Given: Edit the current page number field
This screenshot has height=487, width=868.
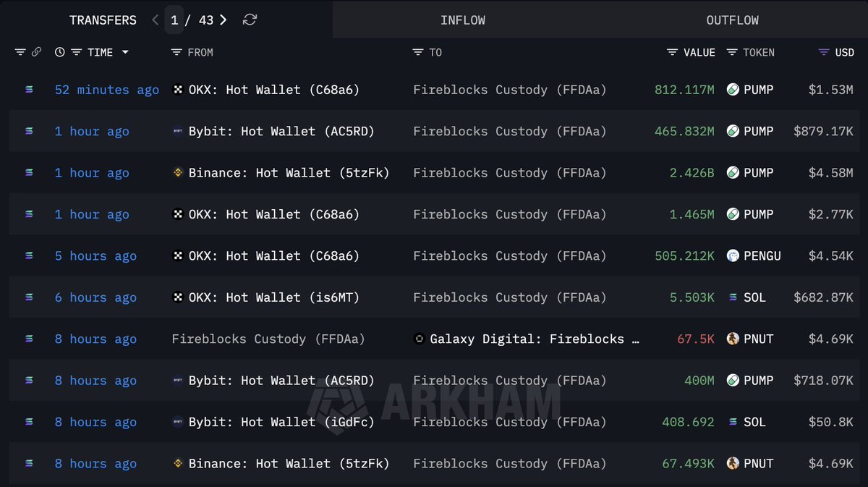Looking at the screenshot, I should click(x=174, y=20).
